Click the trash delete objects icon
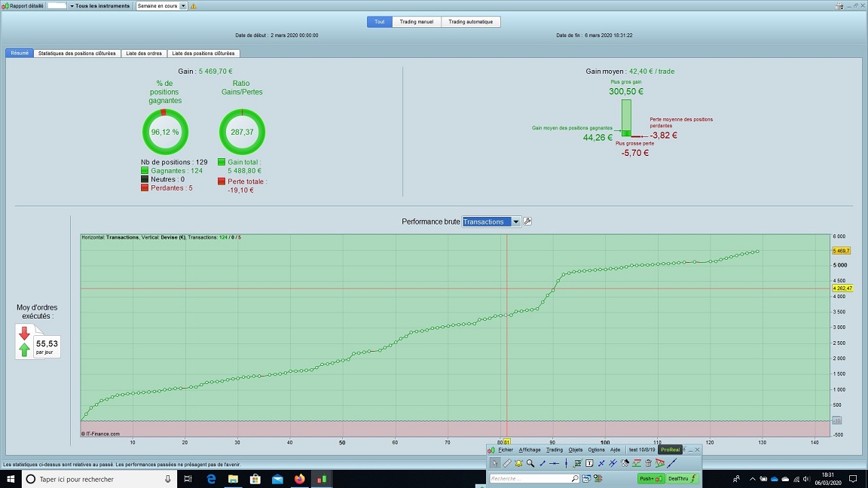 (648, 463)
